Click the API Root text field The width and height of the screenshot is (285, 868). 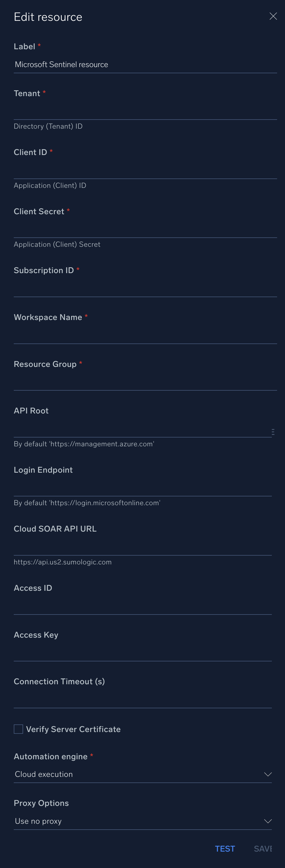click(141, 429)
